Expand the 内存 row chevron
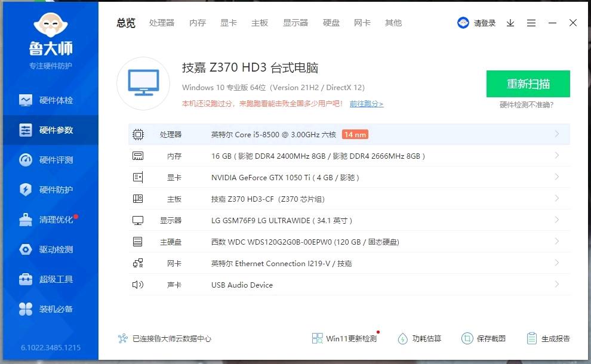 click(x=557, y=155)
